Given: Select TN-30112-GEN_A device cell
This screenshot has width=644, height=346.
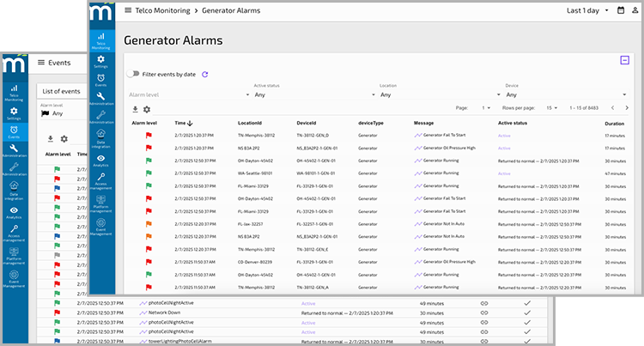Looking at the screenshot, I should pos(313,288).
